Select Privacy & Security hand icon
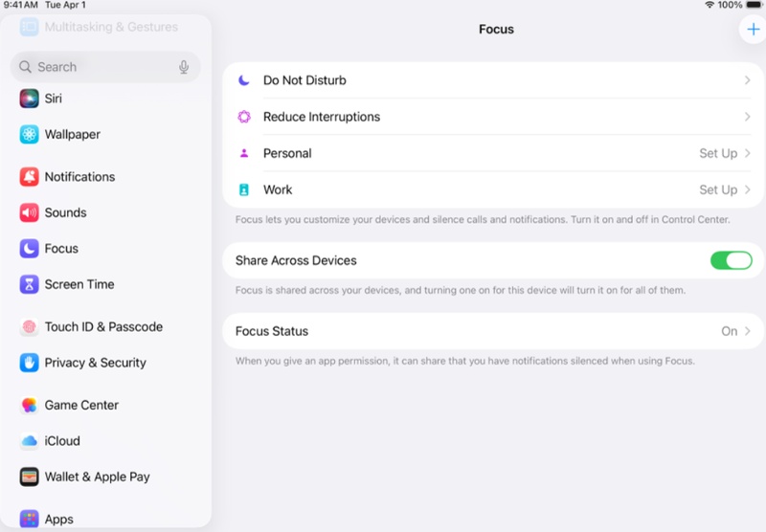This screenshot has width=766, height=532. point(30,363)
